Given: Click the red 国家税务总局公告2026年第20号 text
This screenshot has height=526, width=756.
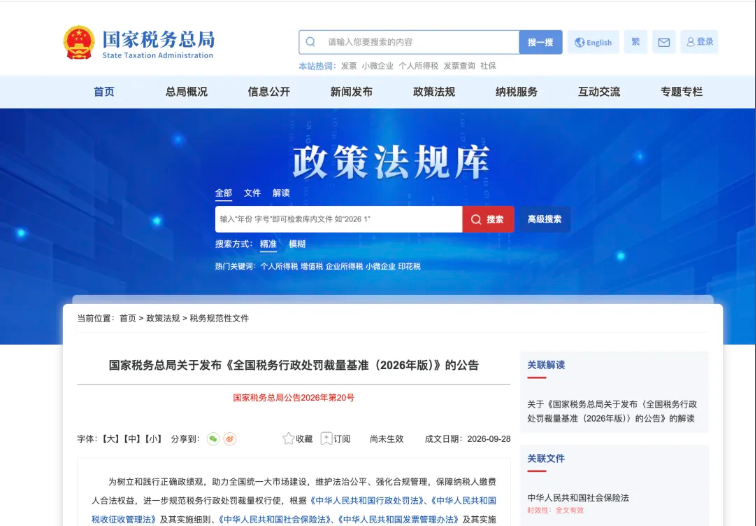Looking at the screenshot, I should 294,398.
